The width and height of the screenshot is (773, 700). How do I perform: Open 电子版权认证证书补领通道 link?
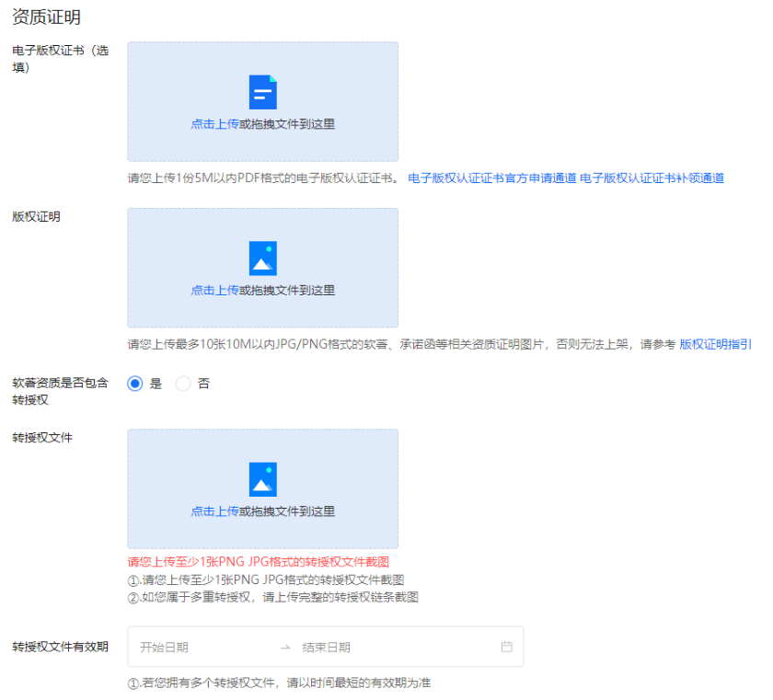coord(652,178)
